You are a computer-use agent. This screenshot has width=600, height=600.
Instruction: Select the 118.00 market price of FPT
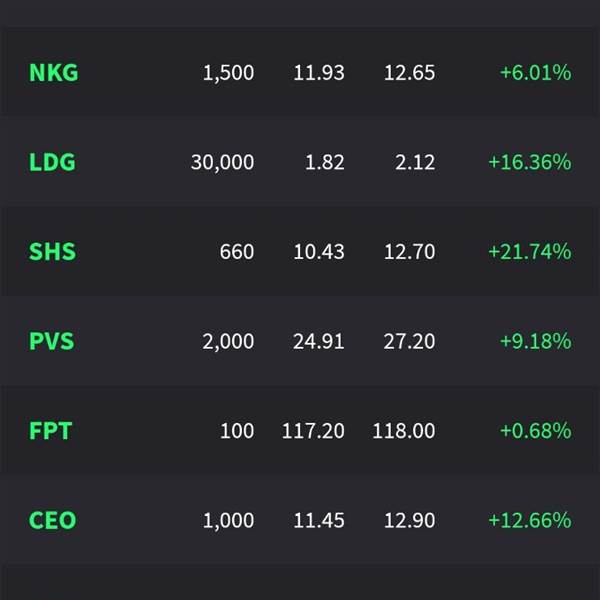[404, 430]
